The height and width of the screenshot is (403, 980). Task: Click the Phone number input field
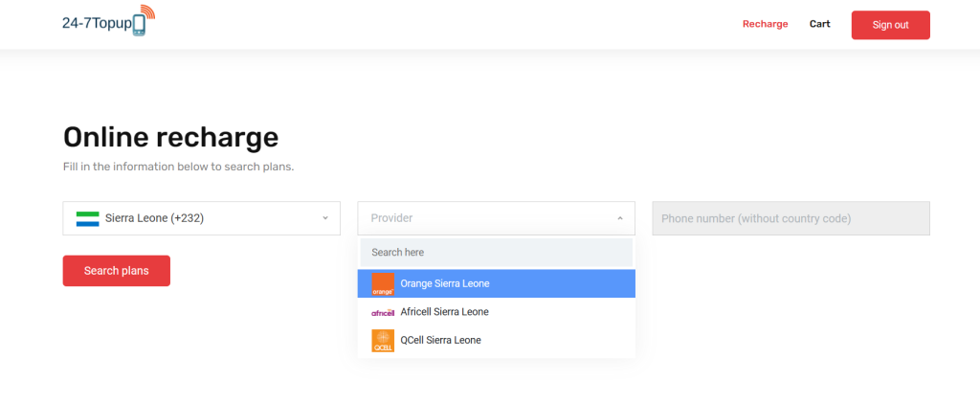point(791,218)
